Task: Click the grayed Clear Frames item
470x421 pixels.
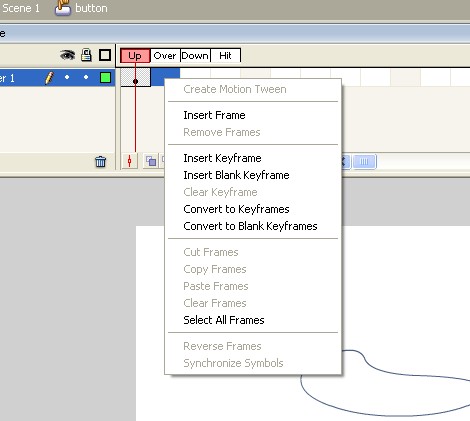Action: (253, 303)
